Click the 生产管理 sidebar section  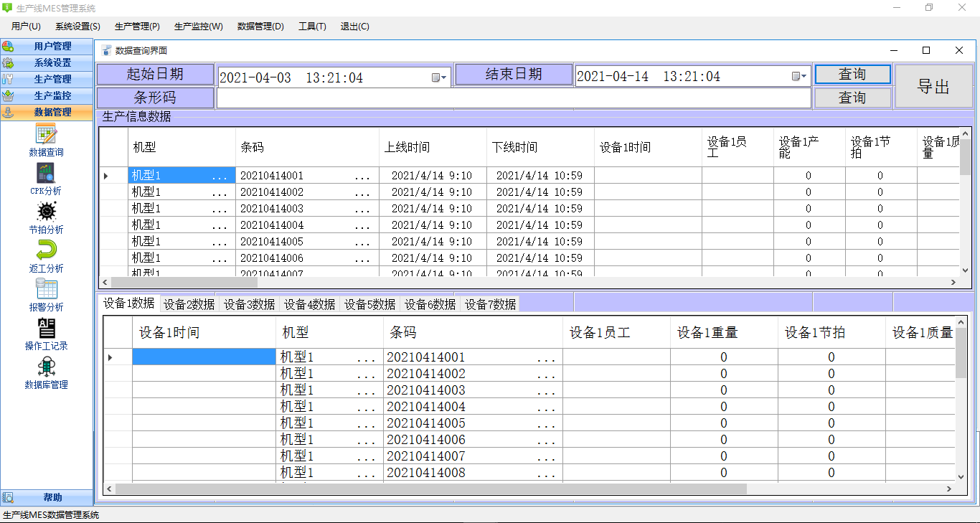pos(47,79)
